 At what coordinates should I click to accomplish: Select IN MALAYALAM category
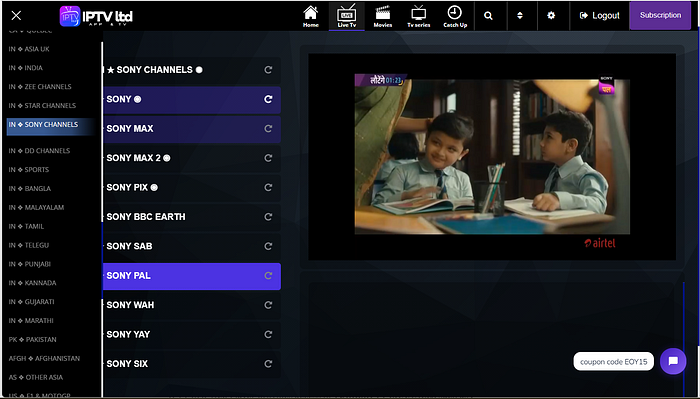point(36,208)
